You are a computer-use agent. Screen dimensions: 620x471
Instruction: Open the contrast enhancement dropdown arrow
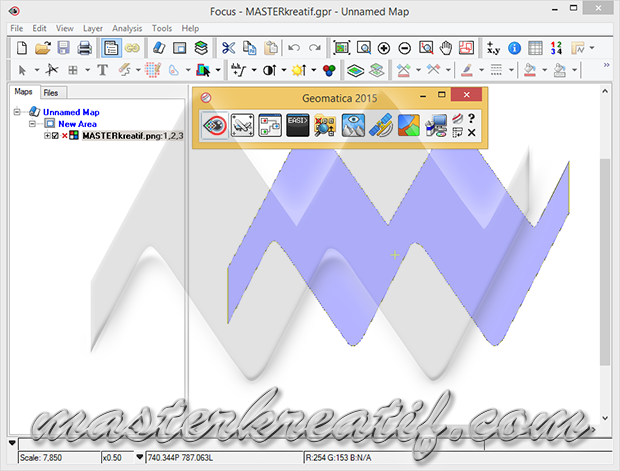[284, 70]
